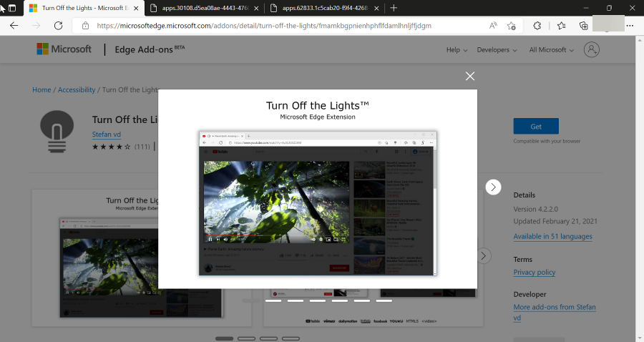View site information lock icon

85,26
